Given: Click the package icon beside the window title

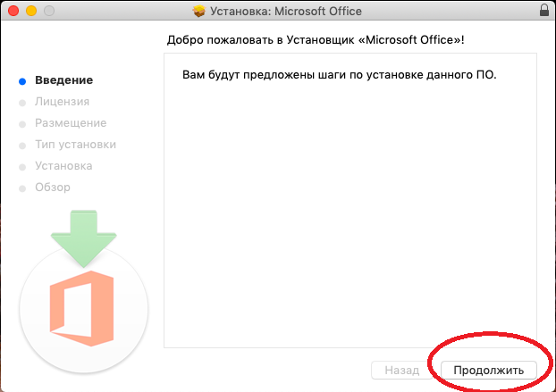Looking at the screenshot, I should pos(199,11).
